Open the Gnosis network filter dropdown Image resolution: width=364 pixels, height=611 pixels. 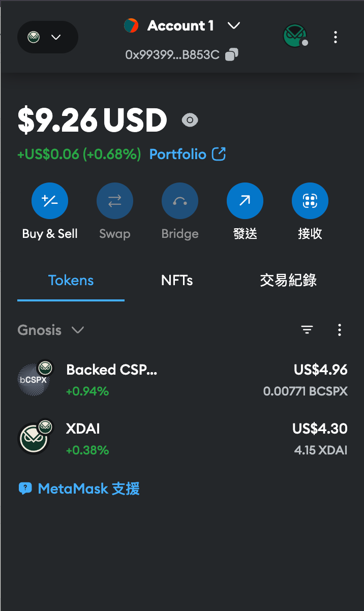click(x=51, y=330)
